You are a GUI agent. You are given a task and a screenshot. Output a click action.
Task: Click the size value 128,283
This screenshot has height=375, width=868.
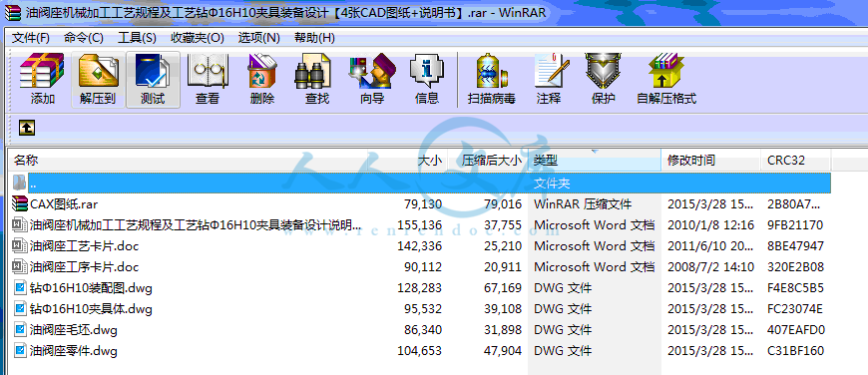tap(420, 288)
